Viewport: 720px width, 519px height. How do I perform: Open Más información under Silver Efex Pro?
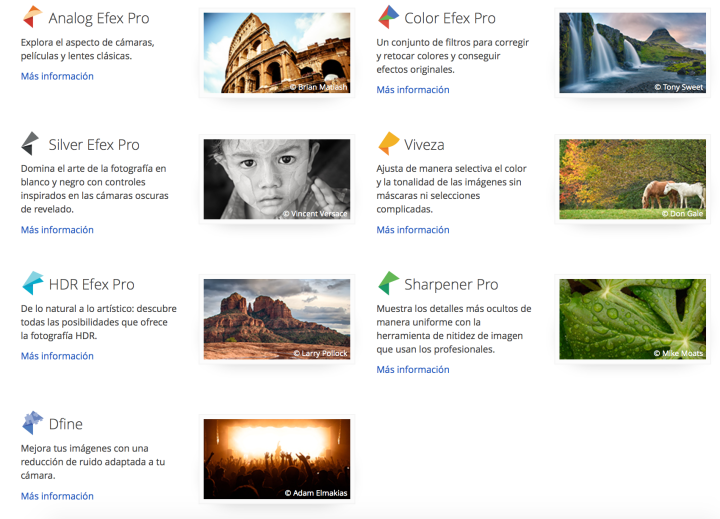pyautogui.click(x=57, y=230)
